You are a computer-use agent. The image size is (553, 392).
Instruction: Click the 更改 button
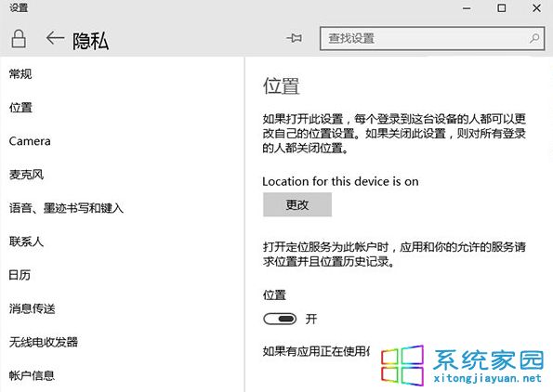coord(297,204)
